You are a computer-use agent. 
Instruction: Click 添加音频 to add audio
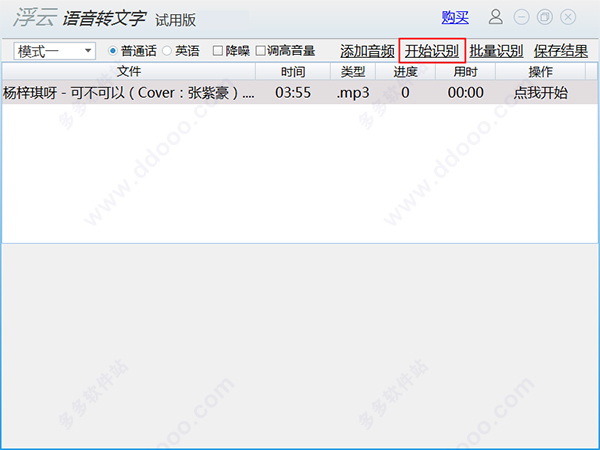[x=367, y=51]
